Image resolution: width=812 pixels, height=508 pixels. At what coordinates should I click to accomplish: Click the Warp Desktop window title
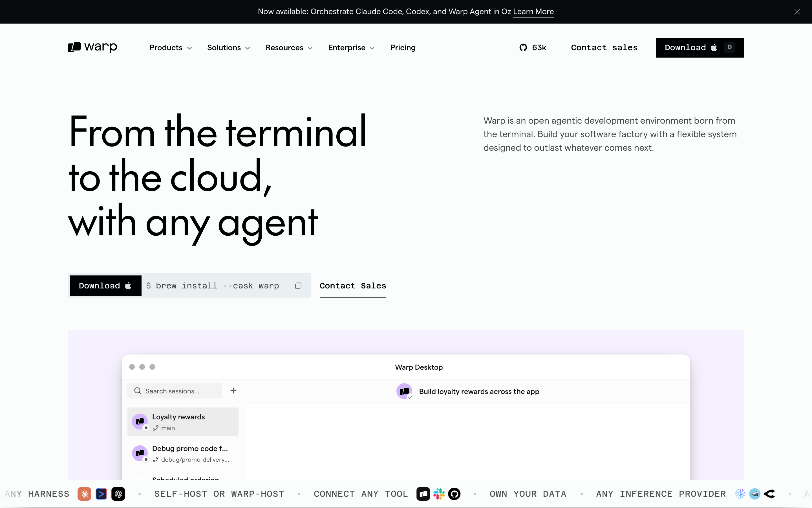point(419,367)
